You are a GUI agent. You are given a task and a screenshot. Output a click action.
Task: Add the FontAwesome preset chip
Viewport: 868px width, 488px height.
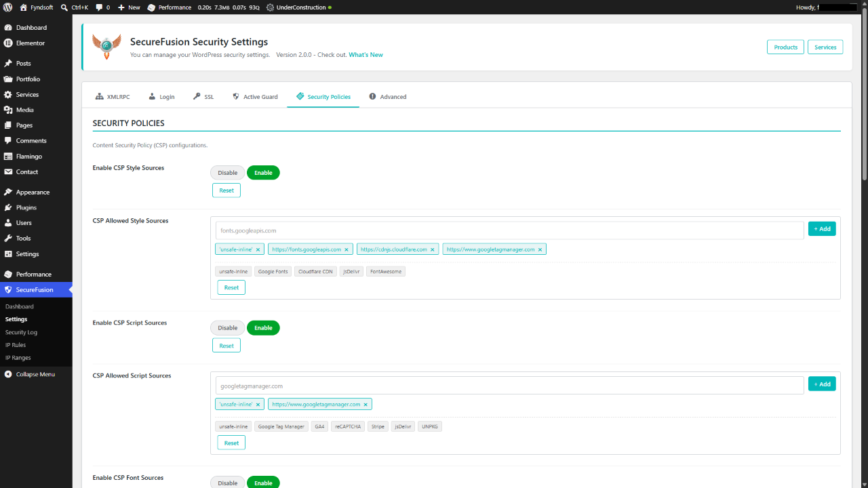(x=386, y=271)
